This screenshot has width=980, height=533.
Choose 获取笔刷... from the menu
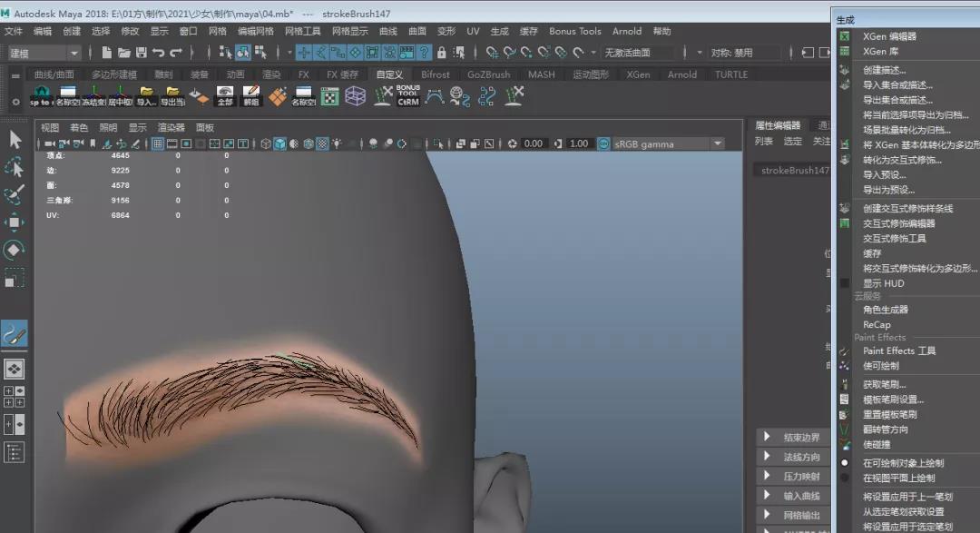point(885,384)
